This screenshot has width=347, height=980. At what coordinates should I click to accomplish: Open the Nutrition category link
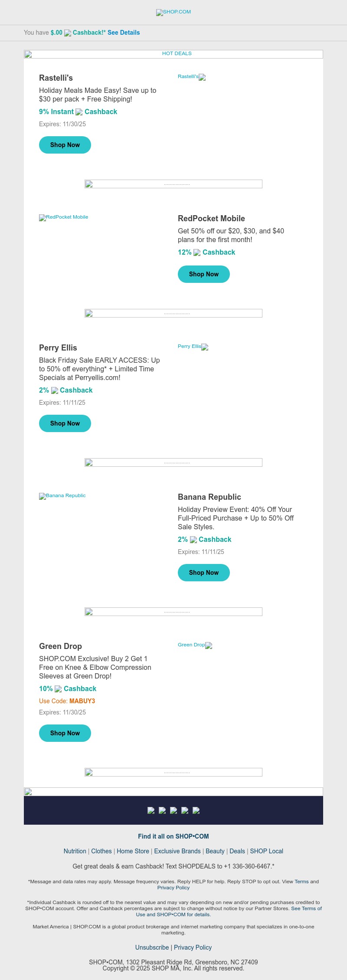[75, 851]
